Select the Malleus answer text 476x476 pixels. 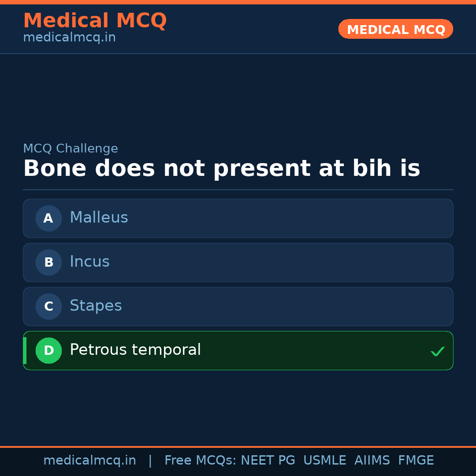click(x=99, y=218)
